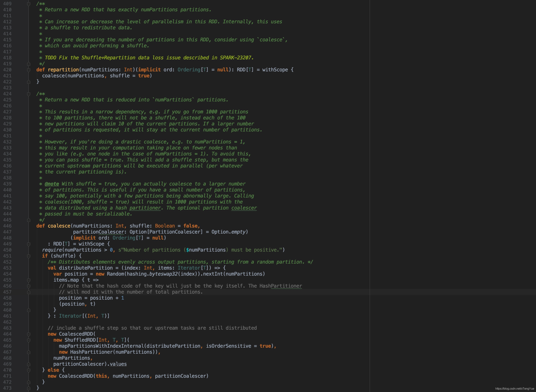
Task: Click the underlined word 'partitioner' in line 443
Action: pos(145,208)
